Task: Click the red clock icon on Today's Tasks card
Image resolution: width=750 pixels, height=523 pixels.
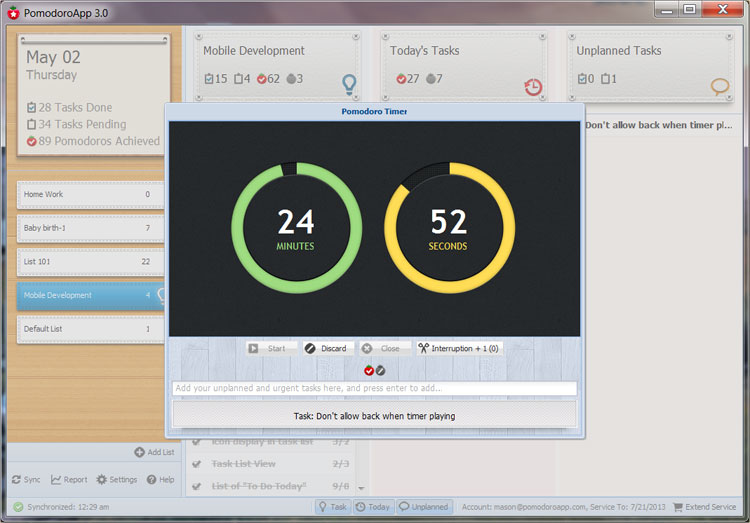Action: pyautogui.click(x=533, y=87)
